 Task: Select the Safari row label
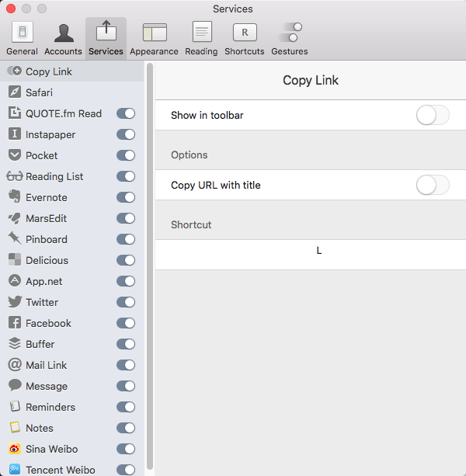(39, 92)
